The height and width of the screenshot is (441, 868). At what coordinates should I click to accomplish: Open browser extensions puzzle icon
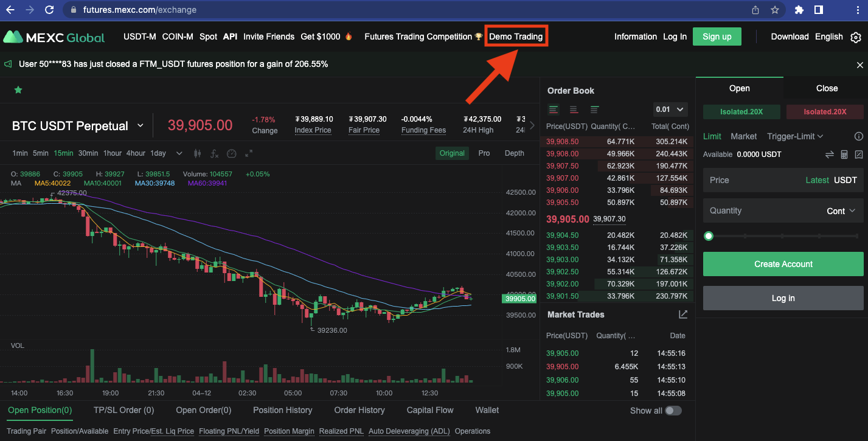799,10
